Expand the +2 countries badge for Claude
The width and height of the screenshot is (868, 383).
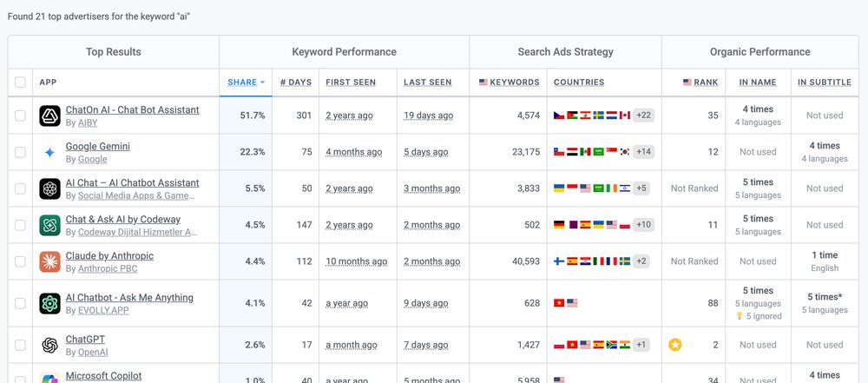(641, 261)
